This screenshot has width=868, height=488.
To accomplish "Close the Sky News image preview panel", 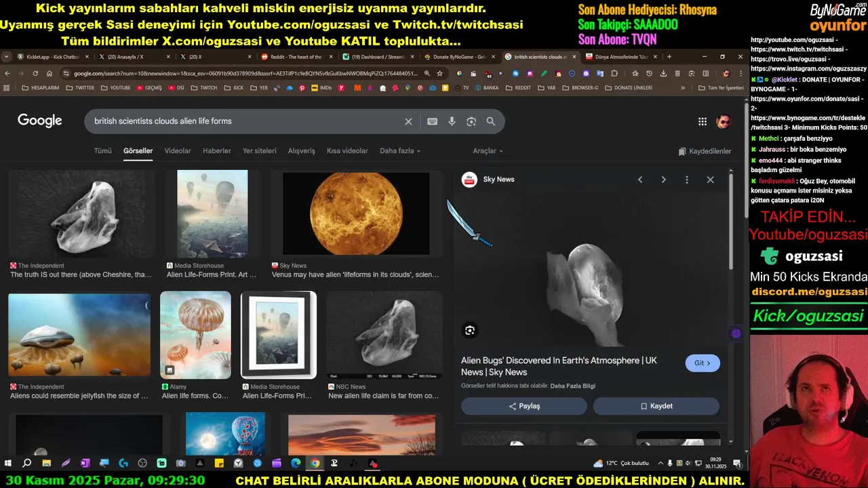I will [710, 180].
